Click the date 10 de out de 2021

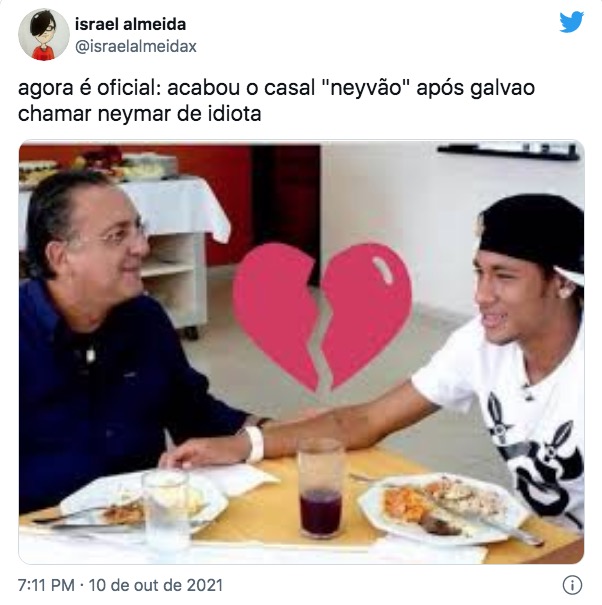click(156, 585)
